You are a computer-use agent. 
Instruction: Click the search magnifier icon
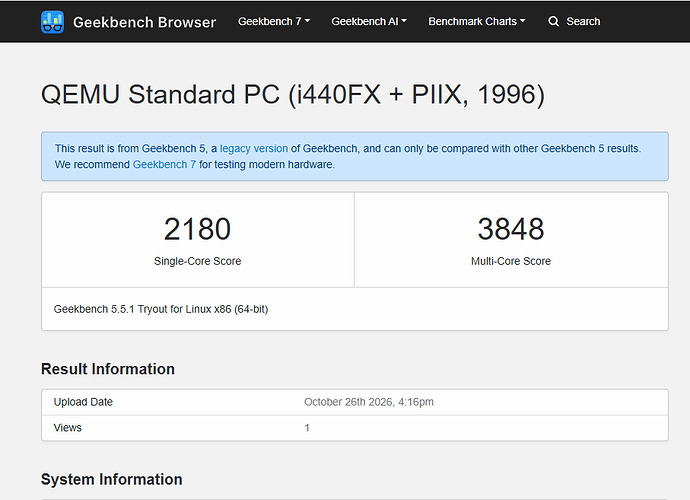coord(554,21)
